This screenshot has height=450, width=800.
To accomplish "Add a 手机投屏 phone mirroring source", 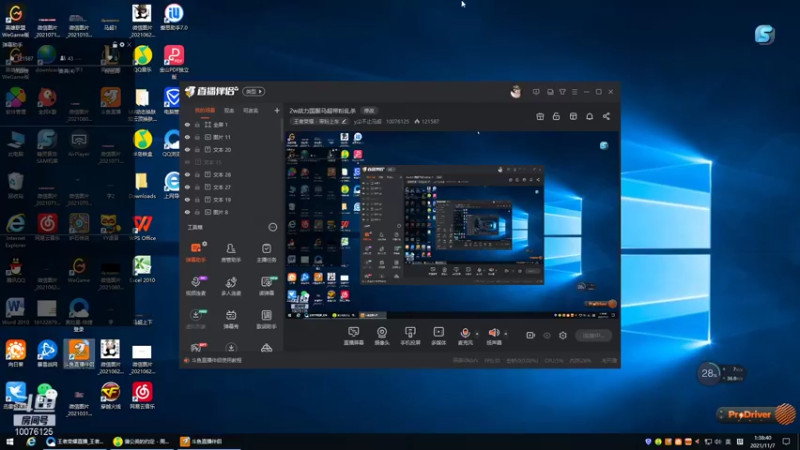I will (410, 336).
